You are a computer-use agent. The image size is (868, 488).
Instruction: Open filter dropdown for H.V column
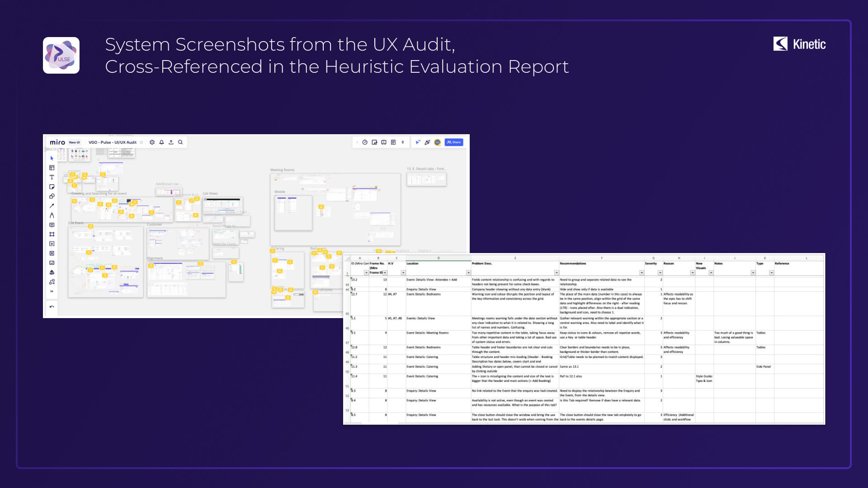403,273
